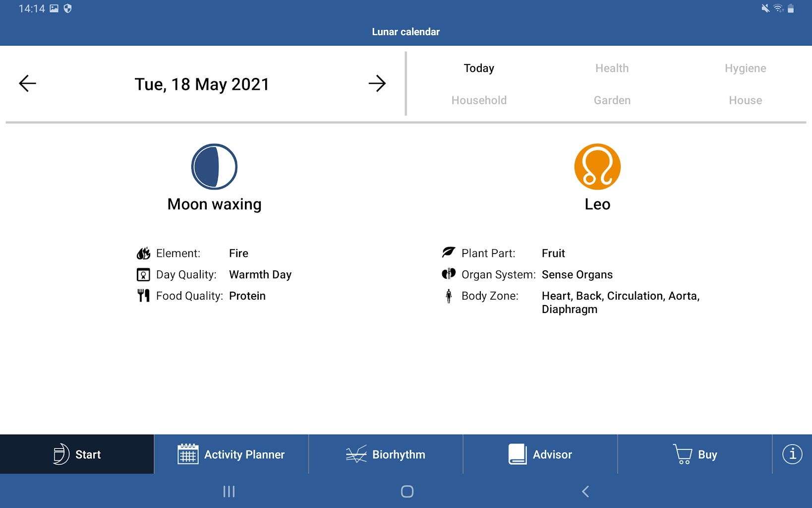812x508 pixels.
Task: Open the Advisor section
Action: coord(540,454)
